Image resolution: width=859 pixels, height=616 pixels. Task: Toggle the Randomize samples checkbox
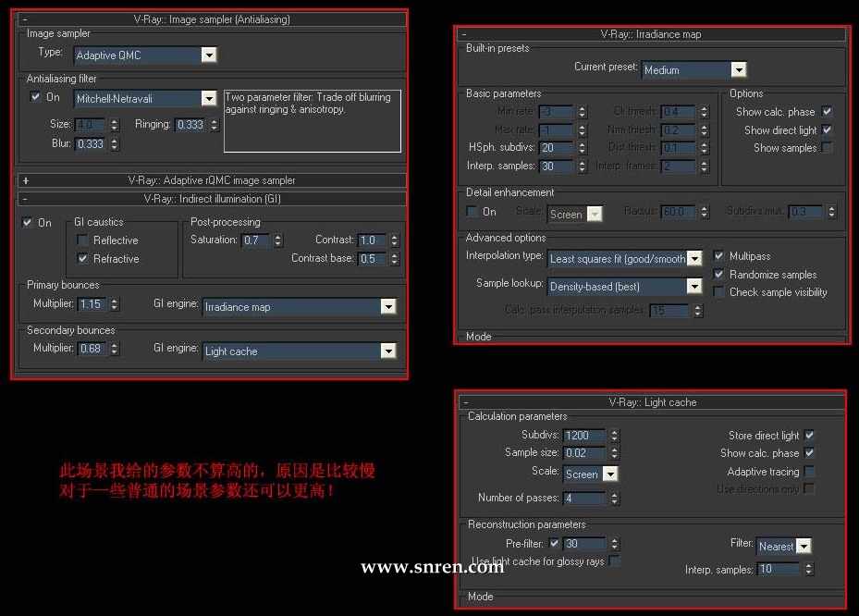click(718, 274)
